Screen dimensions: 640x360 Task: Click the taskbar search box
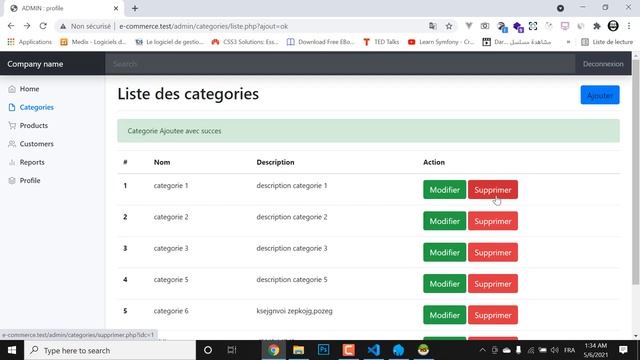(x=110, y=350)
